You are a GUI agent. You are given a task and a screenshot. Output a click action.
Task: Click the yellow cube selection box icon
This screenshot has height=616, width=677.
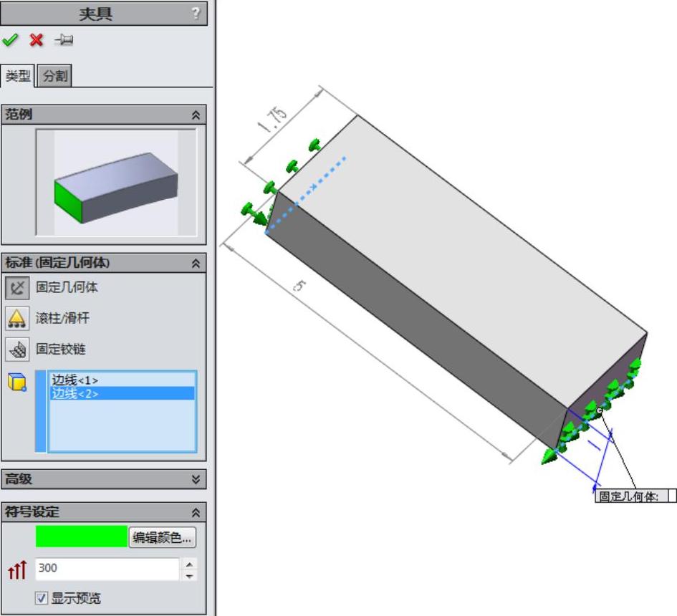(17, 382)
